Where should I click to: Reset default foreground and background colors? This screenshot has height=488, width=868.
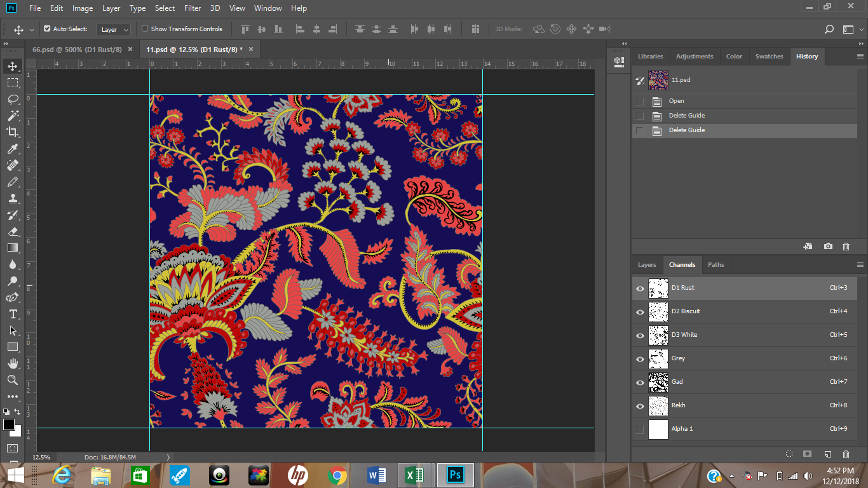[x=6, y=412]
